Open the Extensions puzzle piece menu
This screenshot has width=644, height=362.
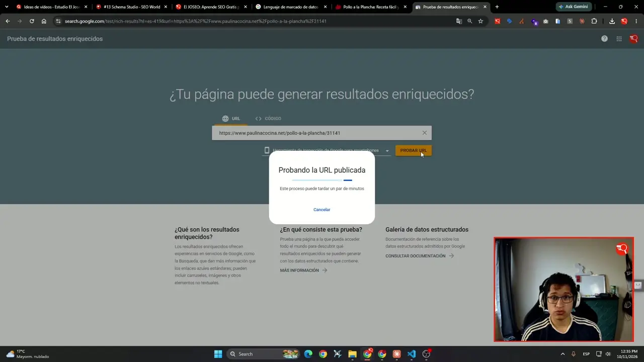tap(594, 21)
